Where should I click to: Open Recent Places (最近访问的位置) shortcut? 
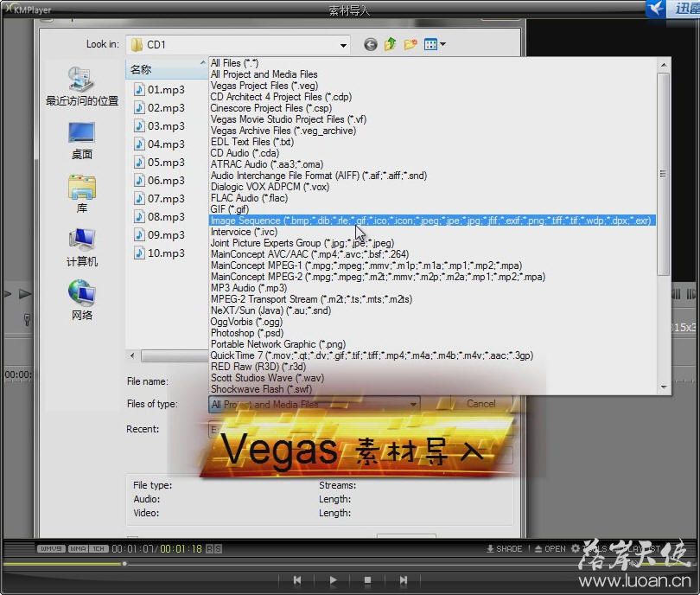pyautogui.click(x=82, y=86)
